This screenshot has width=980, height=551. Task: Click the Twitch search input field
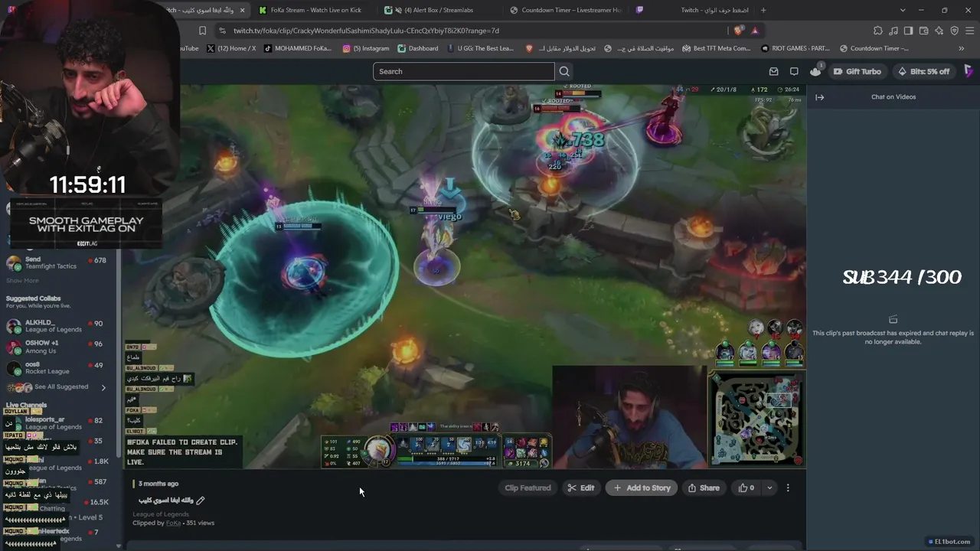click(x=464, y=71)
